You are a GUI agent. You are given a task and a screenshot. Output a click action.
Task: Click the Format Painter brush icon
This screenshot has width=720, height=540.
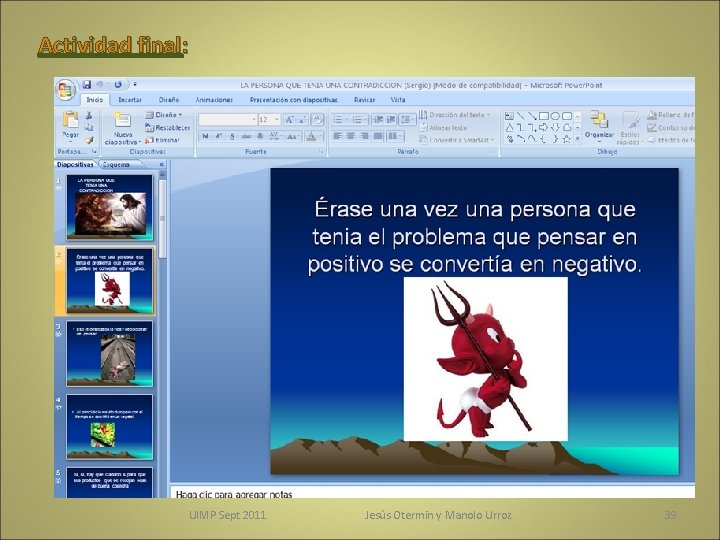(x=89, y=140)
